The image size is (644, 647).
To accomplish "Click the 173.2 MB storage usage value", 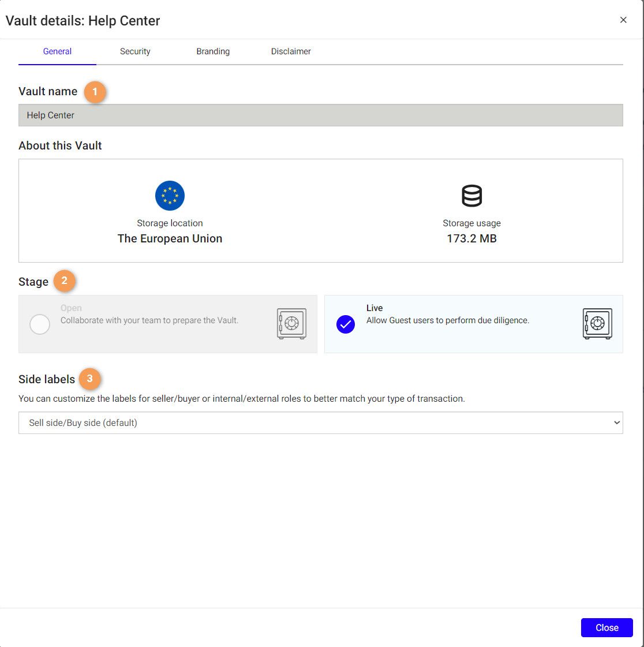I will [x=471, y=238].
